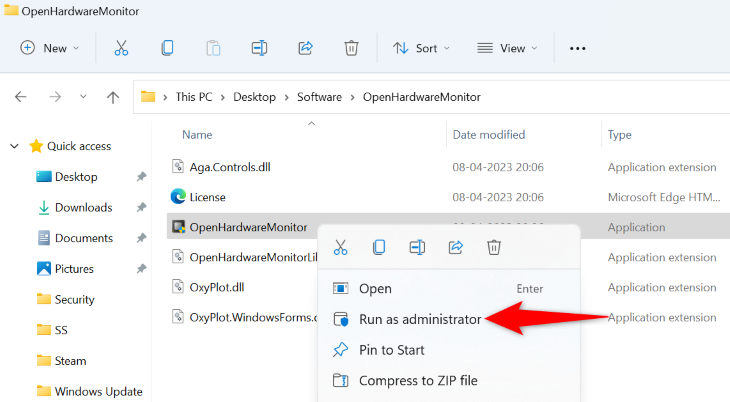
Task: Click the pin icon beside Downloads
Action: coord(141,207)
